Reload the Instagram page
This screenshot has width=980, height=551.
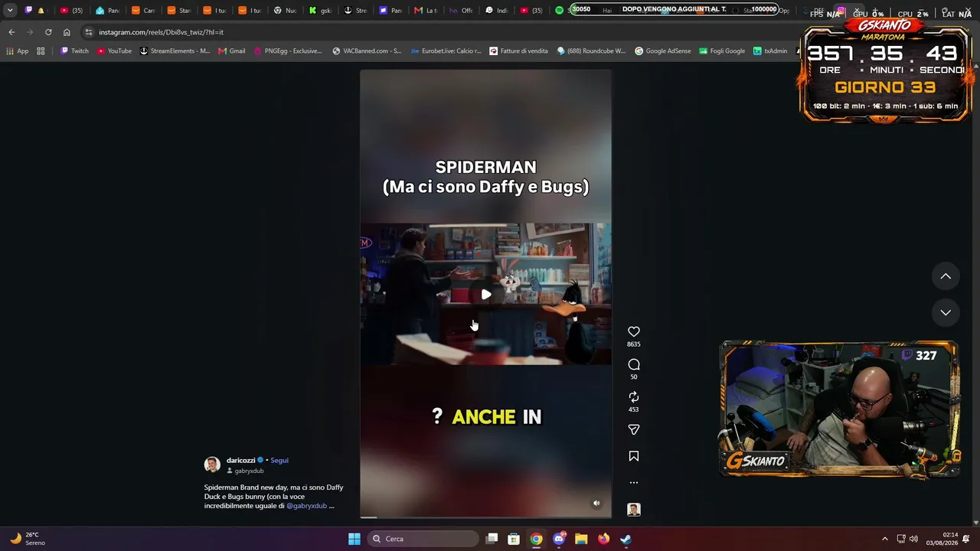tap(48, 32)
